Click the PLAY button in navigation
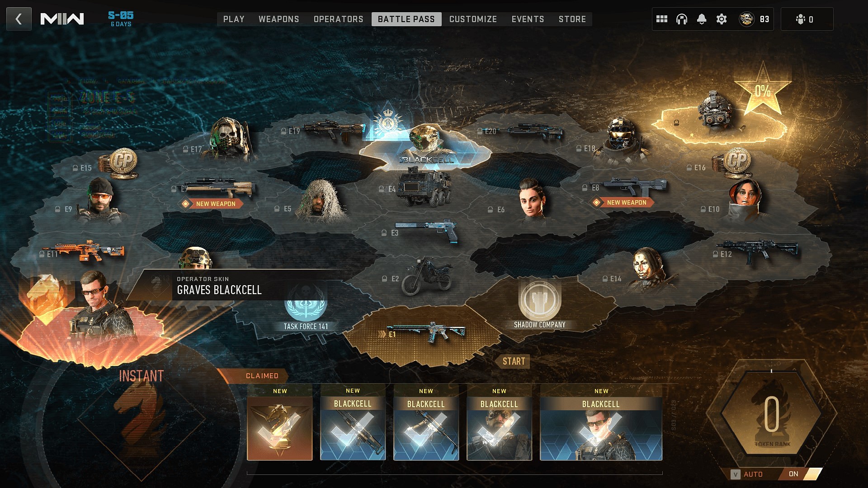 click(x=233, y=19)
